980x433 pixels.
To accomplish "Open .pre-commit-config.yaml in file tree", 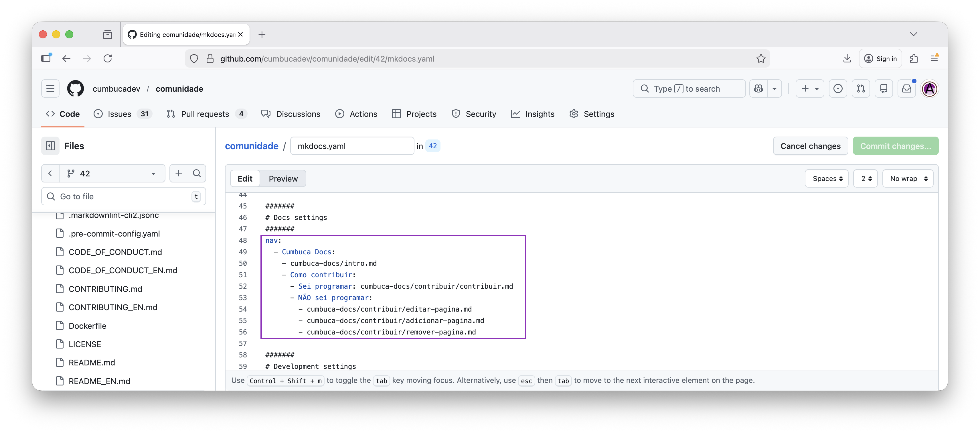I will 114,234.
